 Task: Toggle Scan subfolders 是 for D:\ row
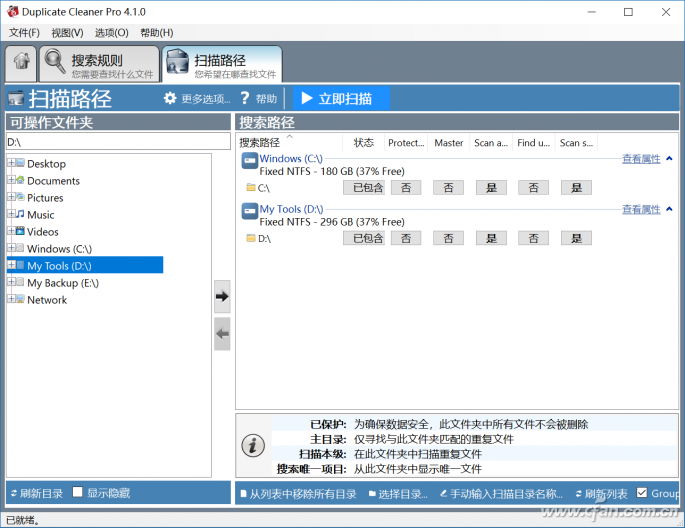coord(576,238)
